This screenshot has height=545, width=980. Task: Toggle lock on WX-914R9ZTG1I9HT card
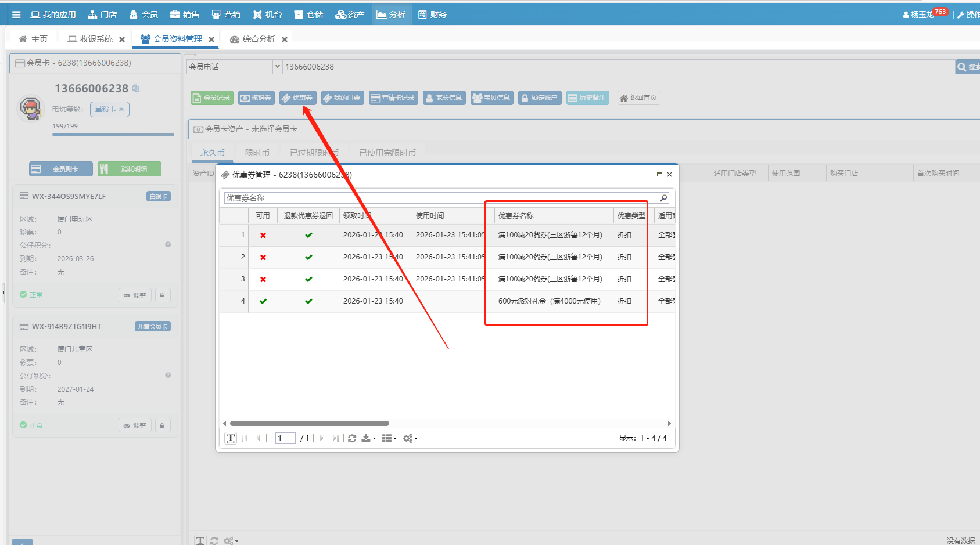(162, 425)
